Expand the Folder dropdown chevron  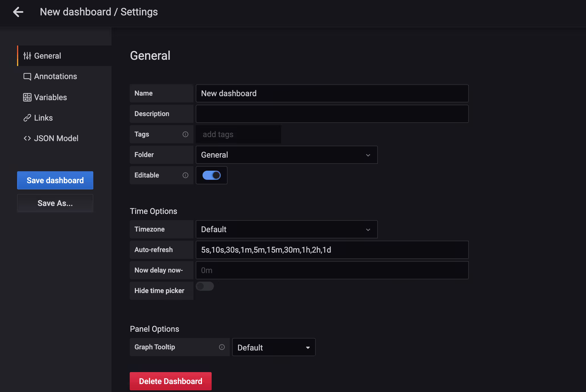coord(368,155)
